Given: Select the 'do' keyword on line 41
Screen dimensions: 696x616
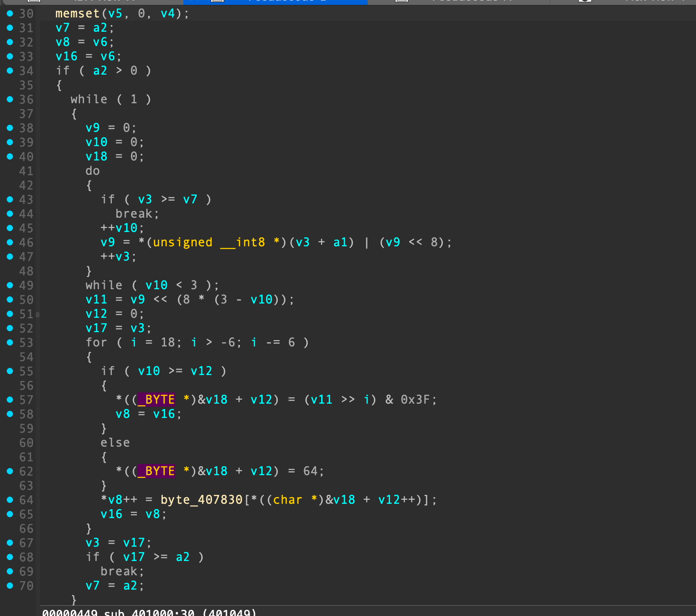Looking at the screenshot, I should coord(93,171).
